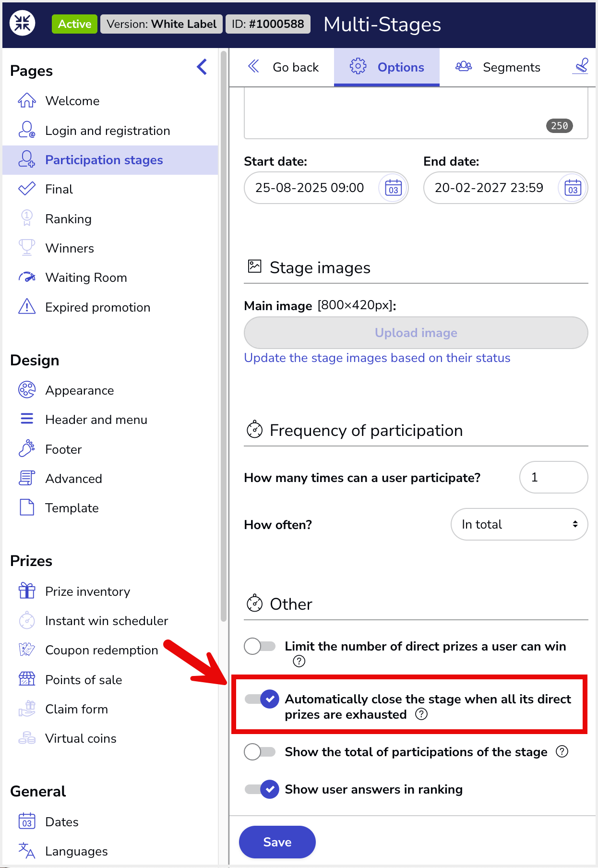Click the logo icon in top header
Screen dimensions: 598x868
pos(23,23)
